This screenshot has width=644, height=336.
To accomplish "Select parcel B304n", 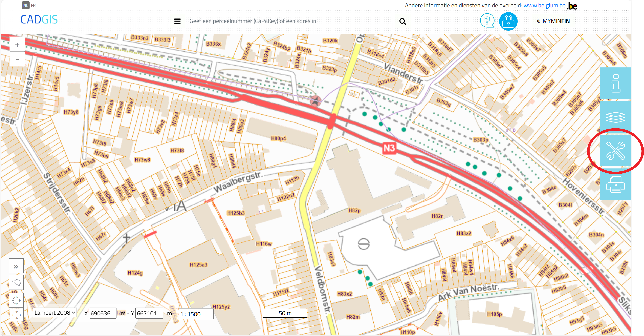I will [x=596, y=235].
